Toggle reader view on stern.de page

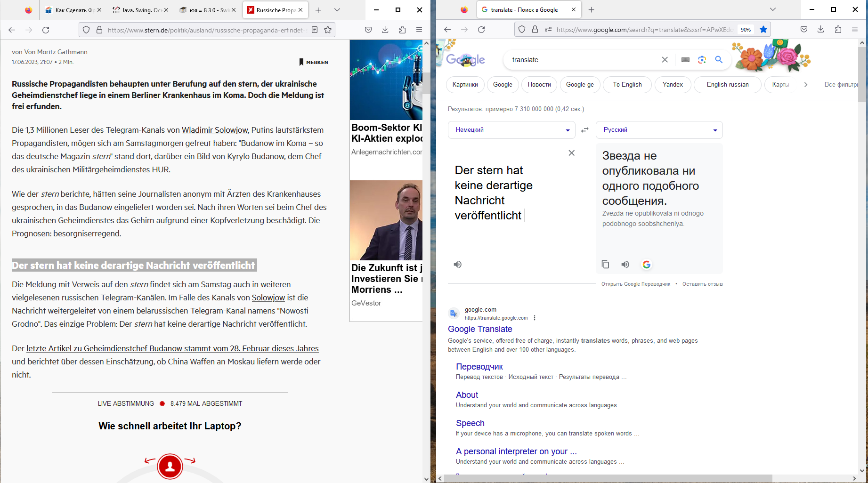(x=315, y=30)
